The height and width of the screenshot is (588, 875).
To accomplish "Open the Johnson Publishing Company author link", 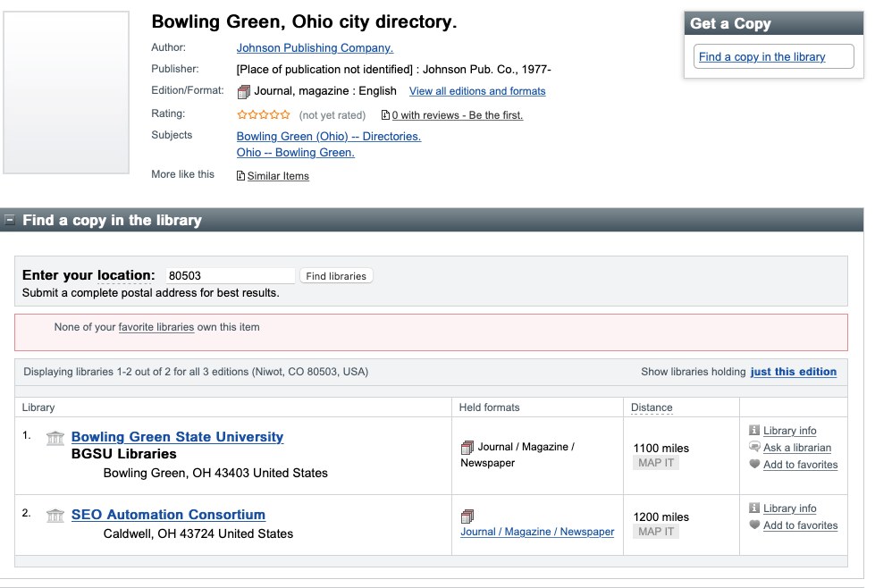I will (315, 48).
